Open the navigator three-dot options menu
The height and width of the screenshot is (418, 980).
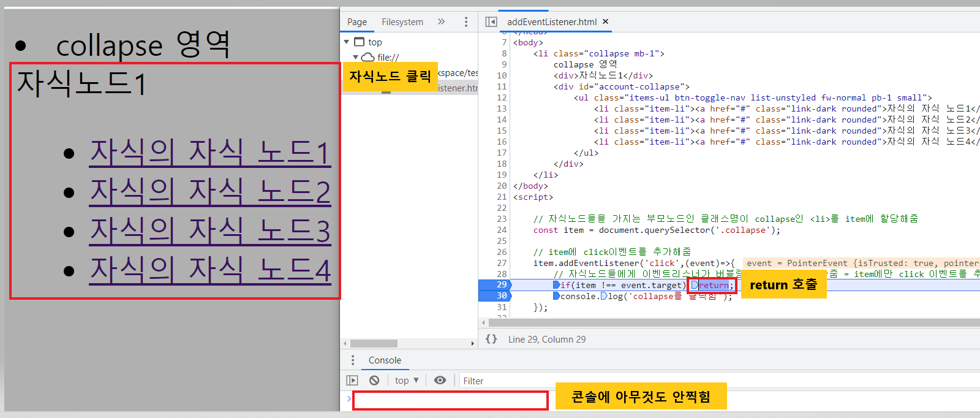pyautogui.click(x=466, y=21)
